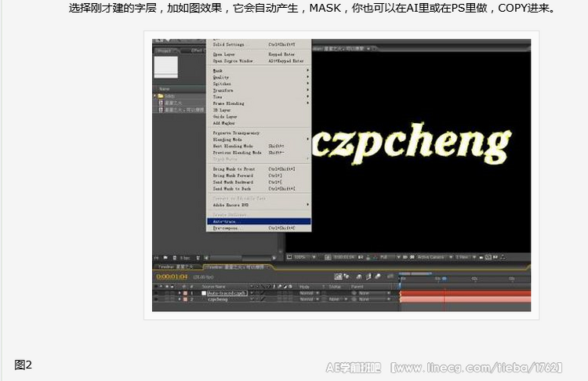
Task: Choose Bring Mask Forward
Action: pyautogui.click(x=259, y=176)
